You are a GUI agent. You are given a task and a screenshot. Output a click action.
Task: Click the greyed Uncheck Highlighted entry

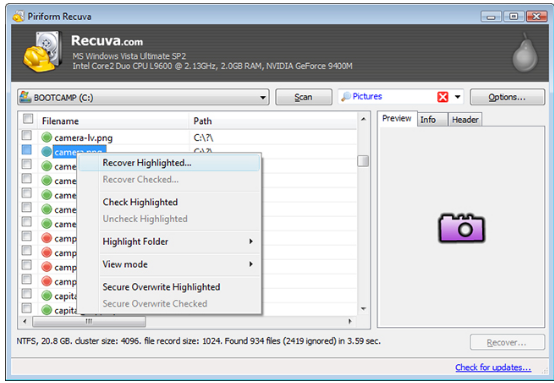point(170,219)
